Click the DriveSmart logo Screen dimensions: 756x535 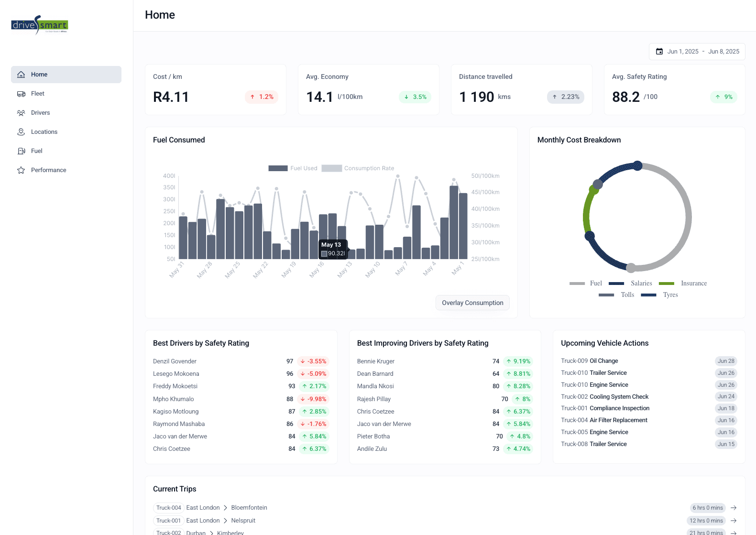40,25
